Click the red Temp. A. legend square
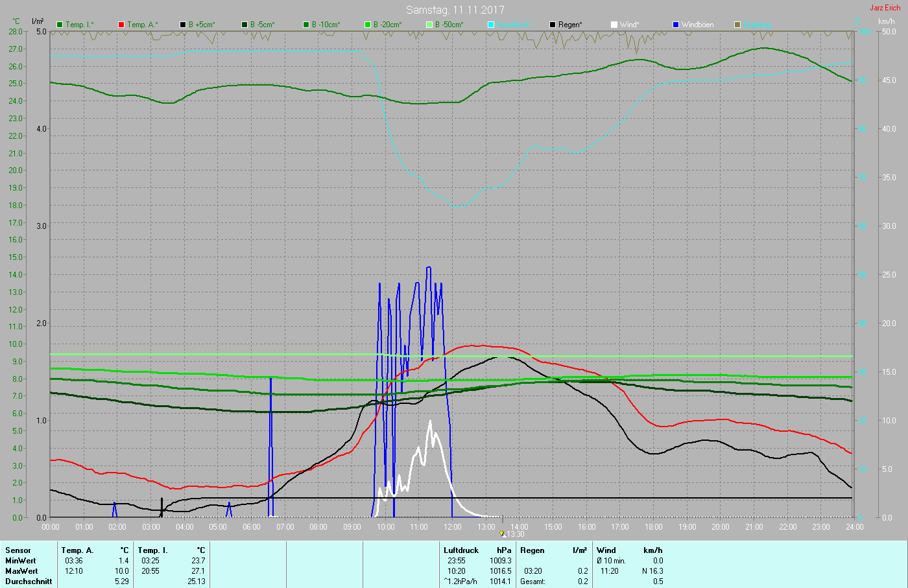The height and width of the screenshot is (588, 908). [121, 25]
